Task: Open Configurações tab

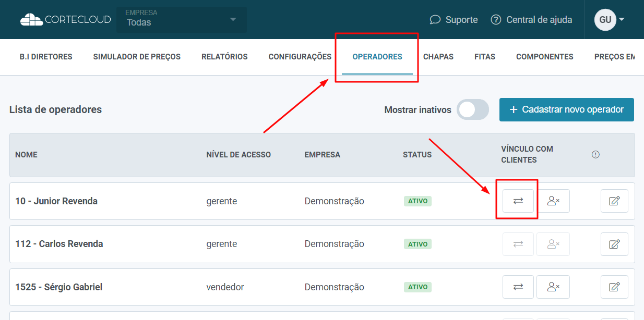Action: [300, 57]
